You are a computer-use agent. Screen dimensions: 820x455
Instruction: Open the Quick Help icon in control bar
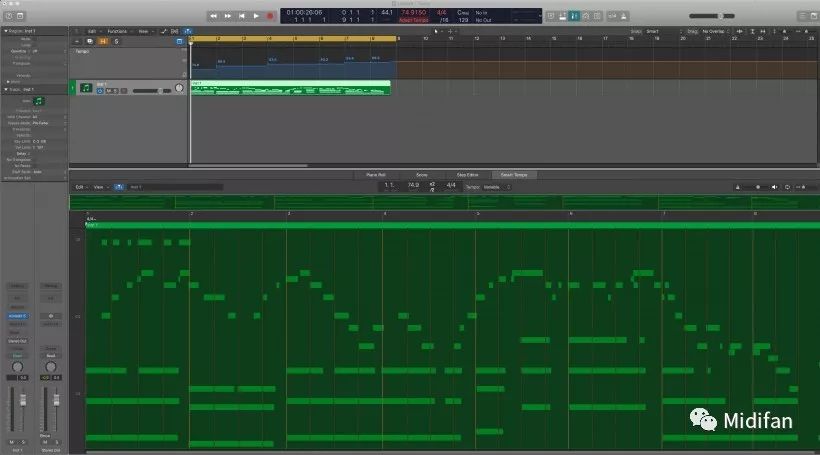(9, 16)
